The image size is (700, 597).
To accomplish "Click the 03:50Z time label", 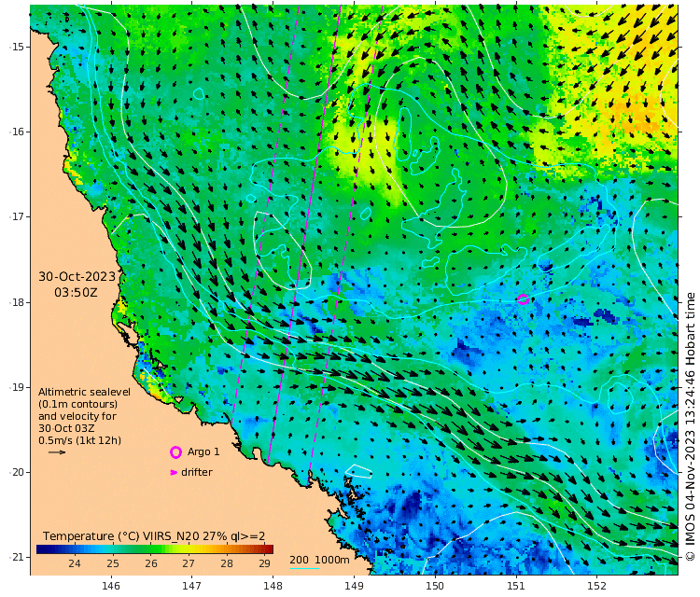I will 76,293.
